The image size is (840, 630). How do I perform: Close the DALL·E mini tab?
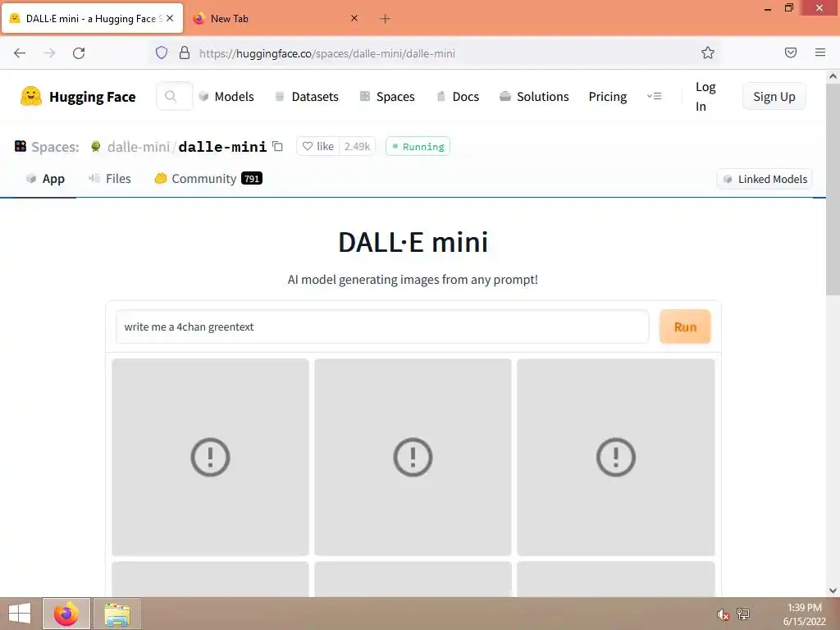pos(170,18)
